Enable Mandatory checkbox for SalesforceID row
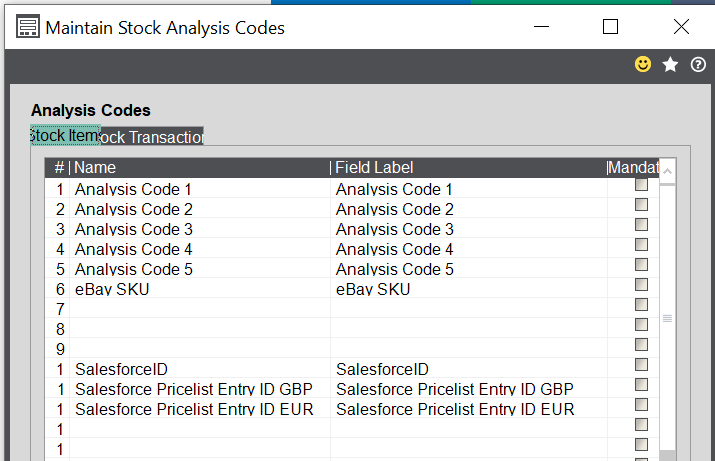Viewport: 715px width, 461px height. (641, 365)
